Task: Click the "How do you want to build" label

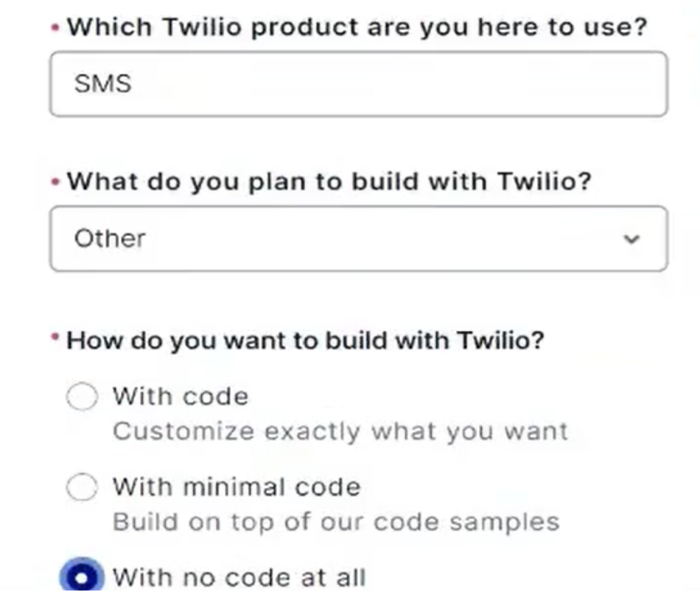Action: [x=305, y=341]
